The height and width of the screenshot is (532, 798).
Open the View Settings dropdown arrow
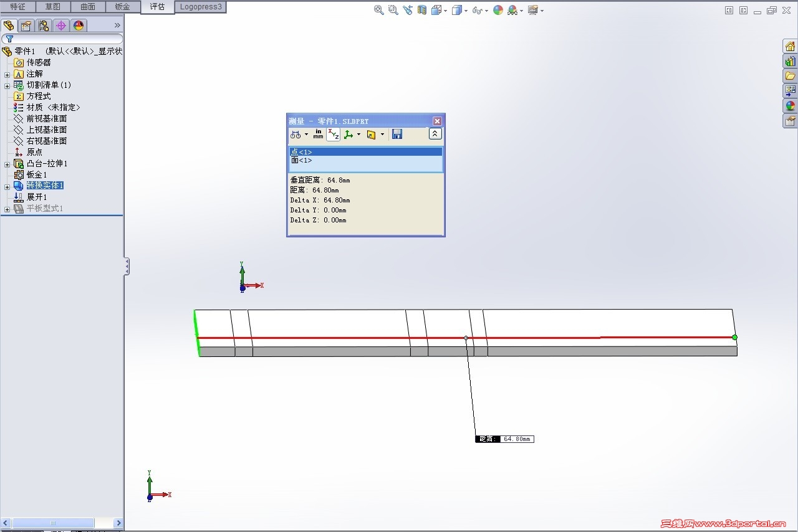click(542, 11)
